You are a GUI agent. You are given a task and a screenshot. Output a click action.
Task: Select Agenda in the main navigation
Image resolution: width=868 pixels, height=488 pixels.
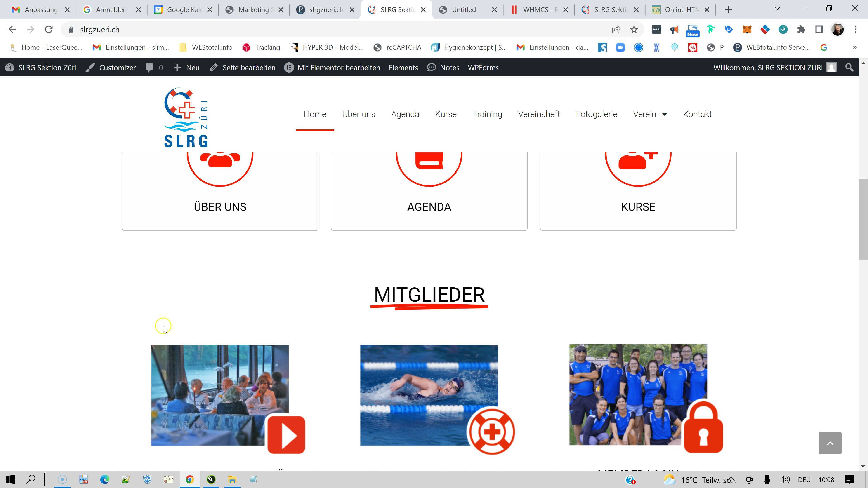(x=405, y=114)
